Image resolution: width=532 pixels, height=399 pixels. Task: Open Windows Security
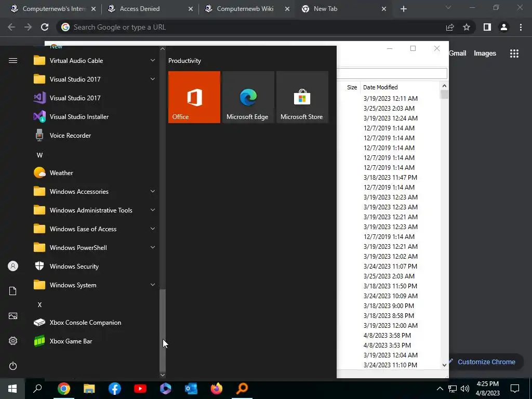(95, 267)
